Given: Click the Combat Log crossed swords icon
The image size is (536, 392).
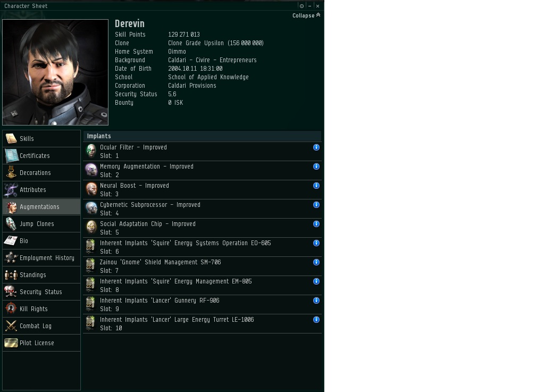Looking at the screenshot, I should coord(11,326).
